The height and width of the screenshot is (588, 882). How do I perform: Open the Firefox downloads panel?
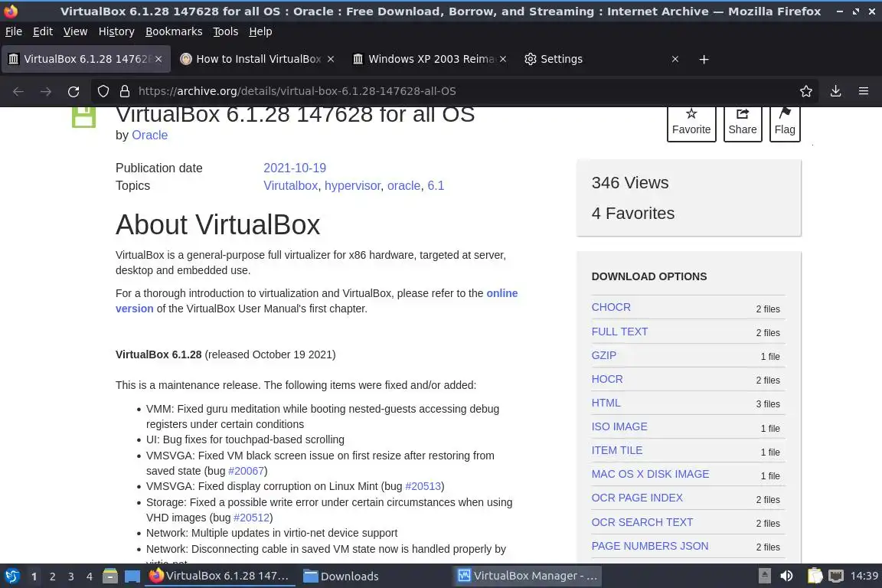pos(835,91)
